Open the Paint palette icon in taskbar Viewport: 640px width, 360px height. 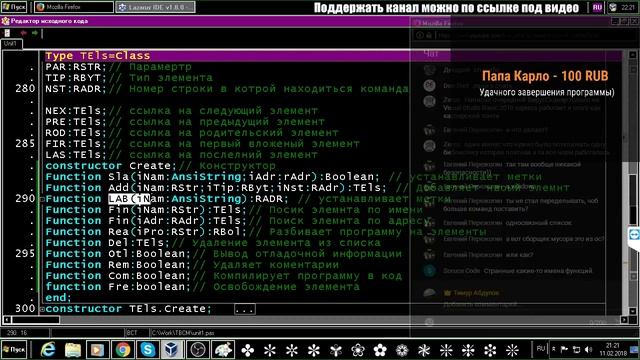tap(223, 350)
